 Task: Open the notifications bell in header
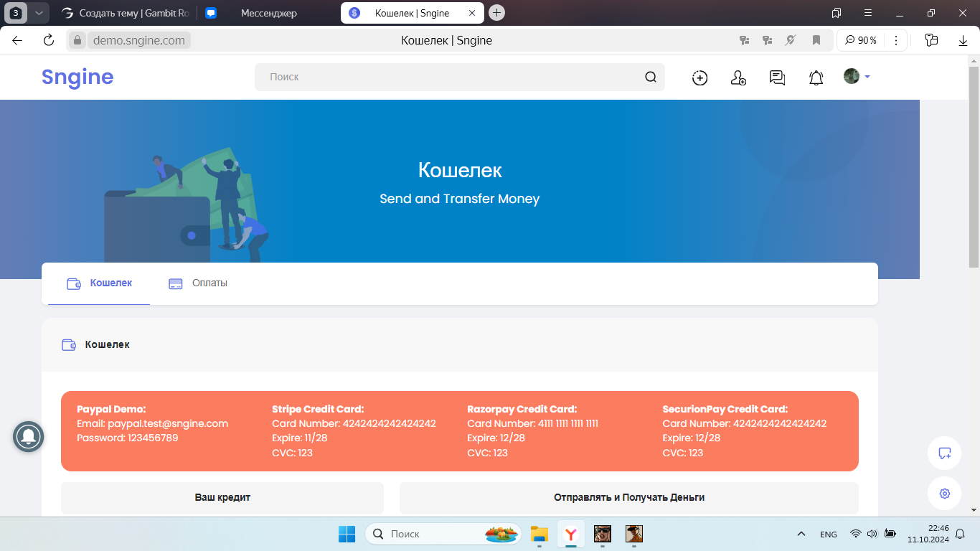[x=816, y=78]
